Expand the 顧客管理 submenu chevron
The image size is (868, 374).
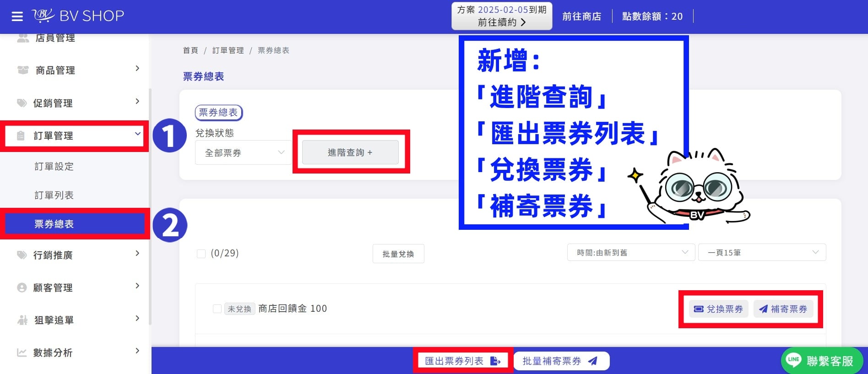(137, 286)
